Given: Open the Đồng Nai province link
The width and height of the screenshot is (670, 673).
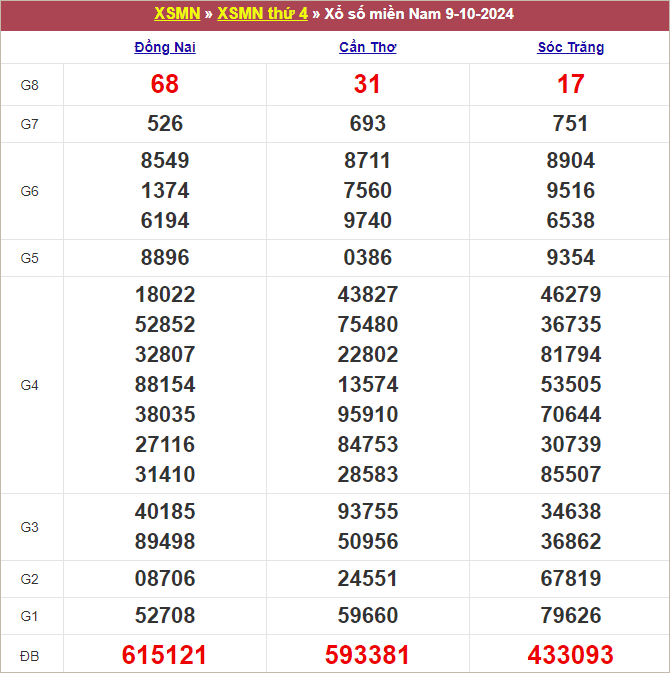Looking at the screenshot, I should click(165, 47).
